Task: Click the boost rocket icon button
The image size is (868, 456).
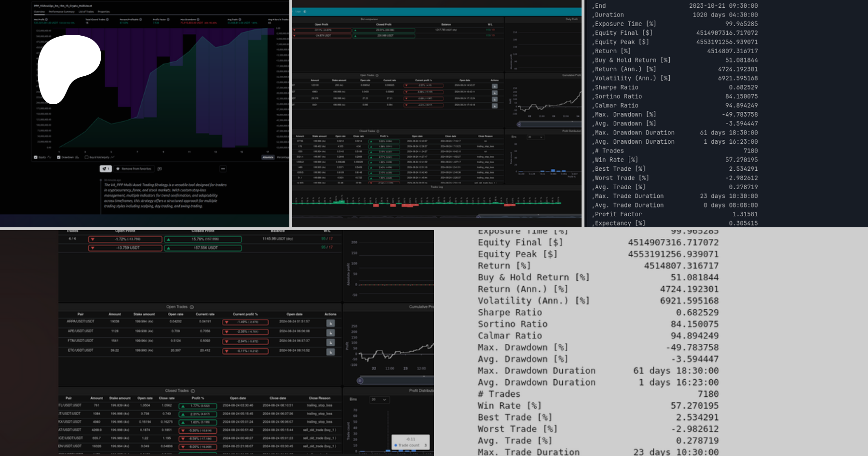Action: [106, 169]
